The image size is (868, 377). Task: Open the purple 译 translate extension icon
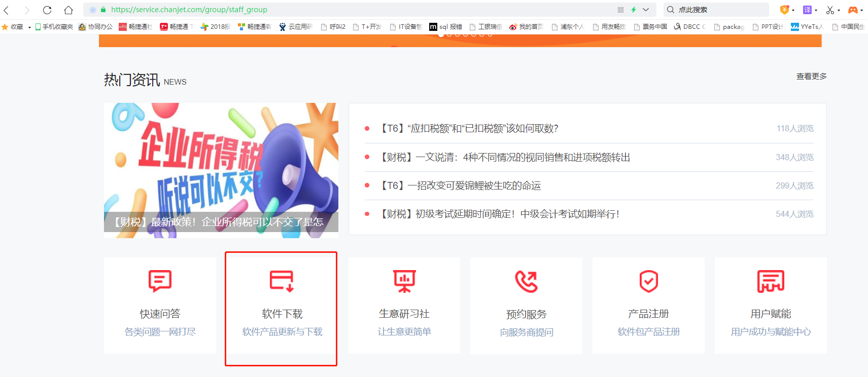(807, 10)
